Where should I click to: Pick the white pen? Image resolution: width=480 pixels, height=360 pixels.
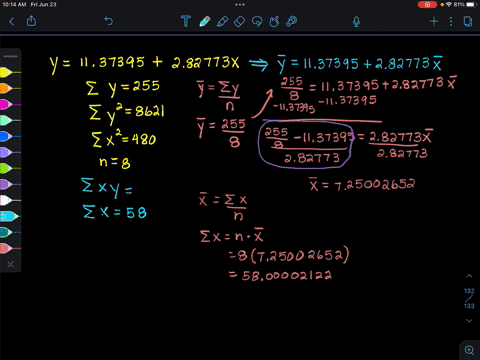(10, 200)
